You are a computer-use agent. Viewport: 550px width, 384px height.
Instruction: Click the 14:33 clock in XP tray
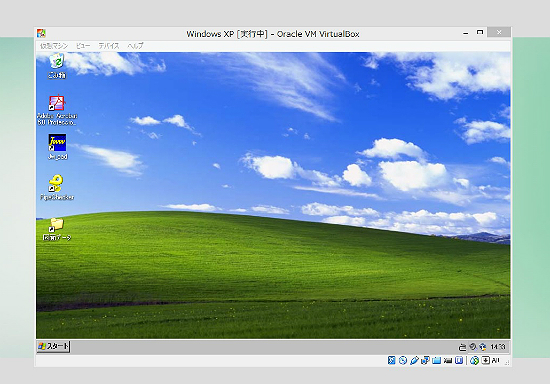(497, 347)
